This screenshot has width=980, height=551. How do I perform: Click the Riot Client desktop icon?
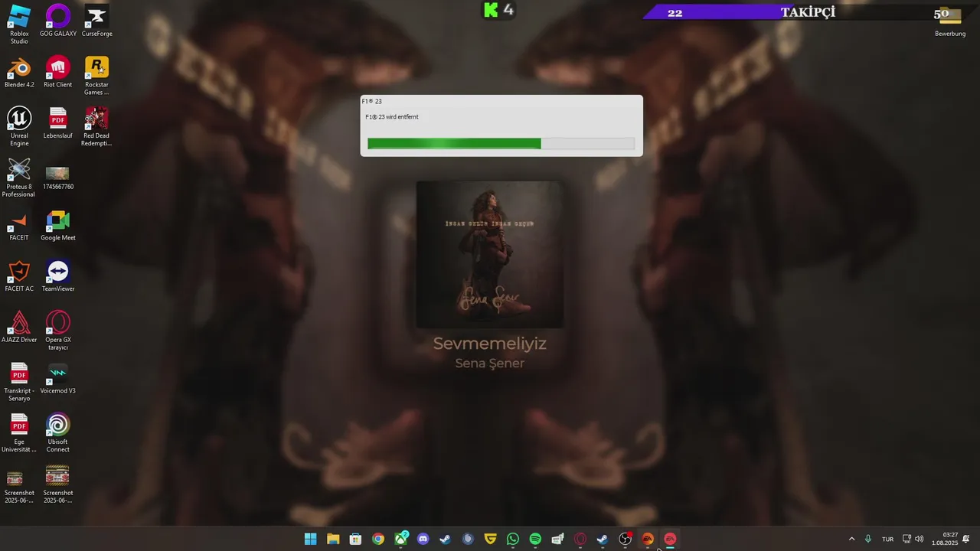point(58,72)
